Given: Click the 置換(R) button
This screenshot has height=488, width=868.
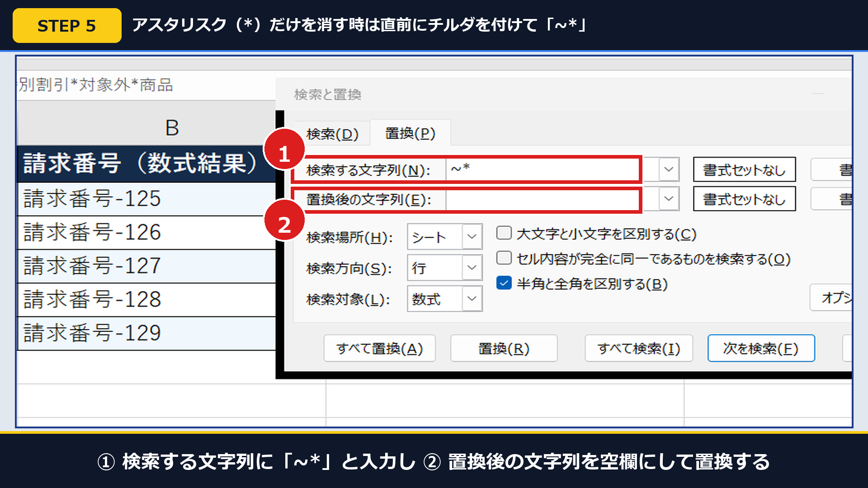Looking at the screenshot, I should pos(504,348).
